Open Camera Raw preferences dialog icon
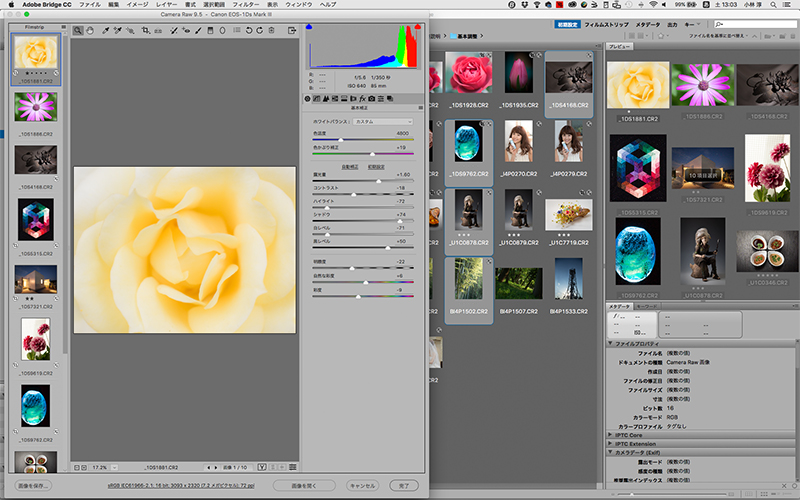800x500 pixels. (237, 31)
